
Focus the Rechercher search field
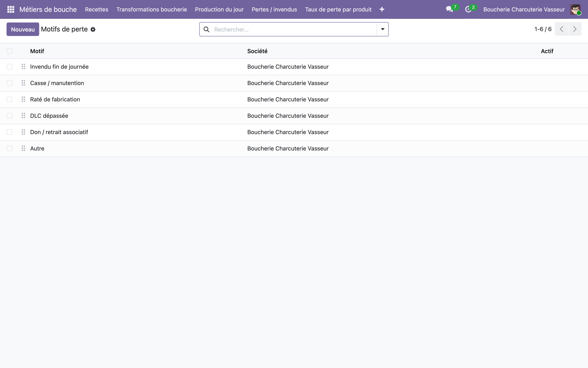(x=294, y=29)
